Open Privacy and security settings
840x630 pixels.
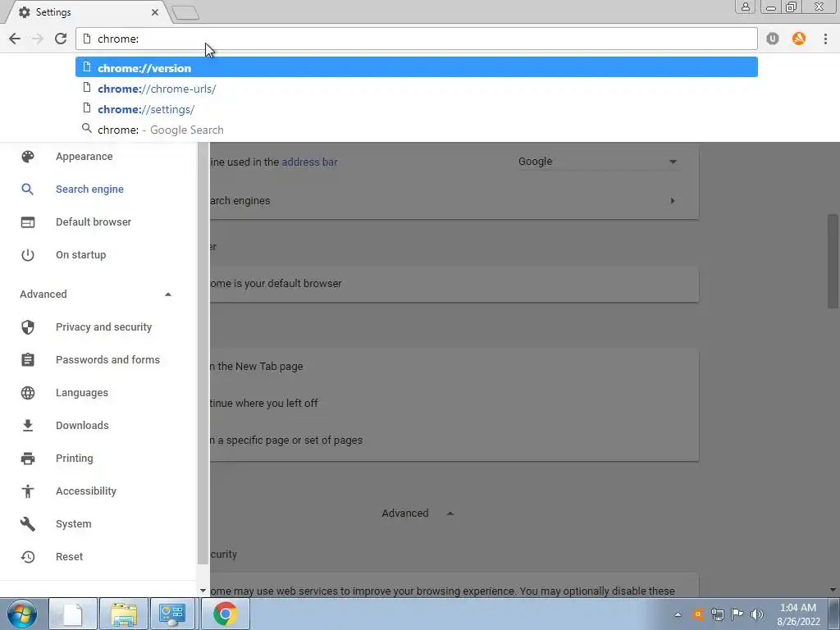tap(103, 326)
